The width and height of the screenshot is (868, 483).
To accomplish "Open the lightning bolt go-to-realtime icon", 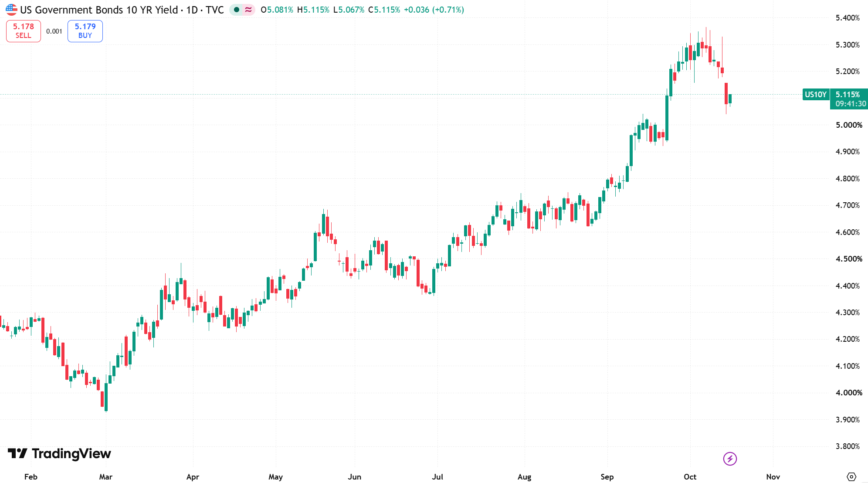I will (730, 459).
